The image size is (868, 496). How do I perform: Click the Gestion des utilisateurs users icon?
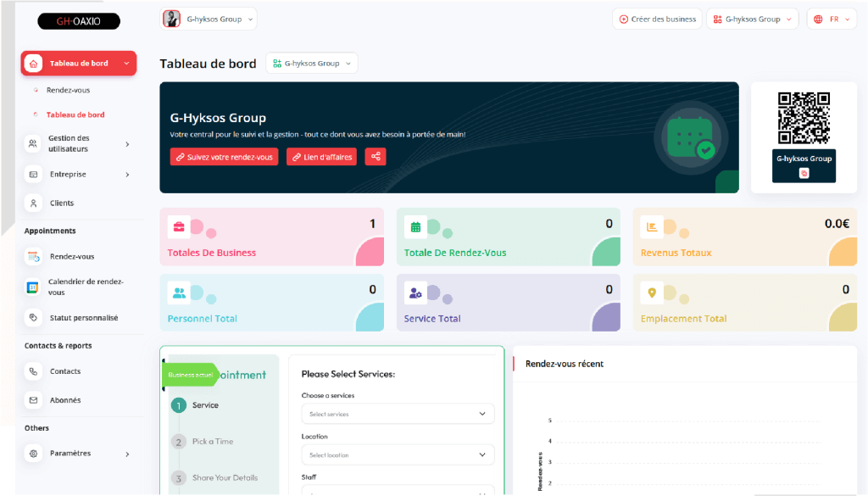33,144
